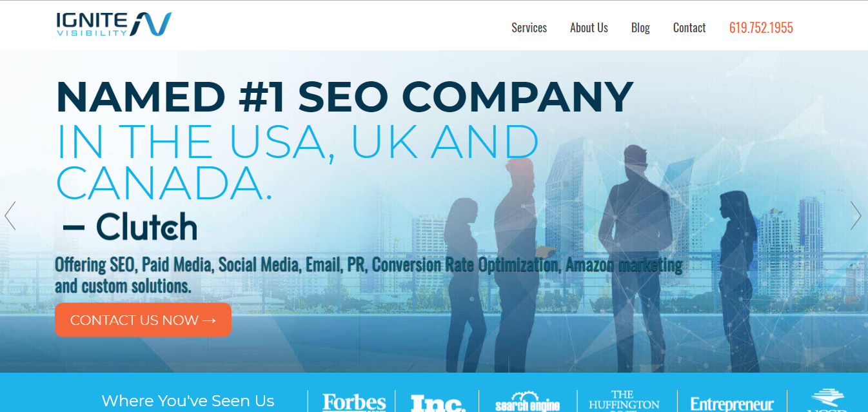The image size is (868, 412).
Task: Open the Contact page link
Action: (689, 28)
